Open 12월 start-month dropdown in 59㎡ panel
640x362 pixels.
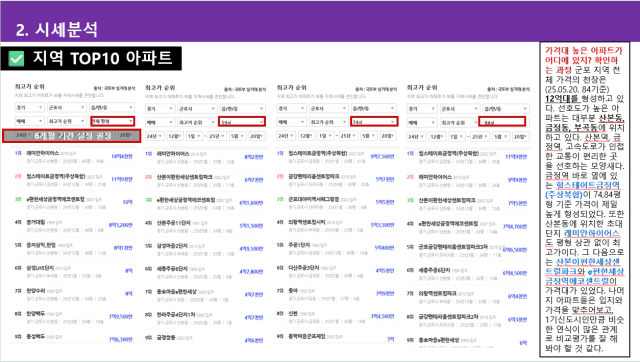pos(175,136)
